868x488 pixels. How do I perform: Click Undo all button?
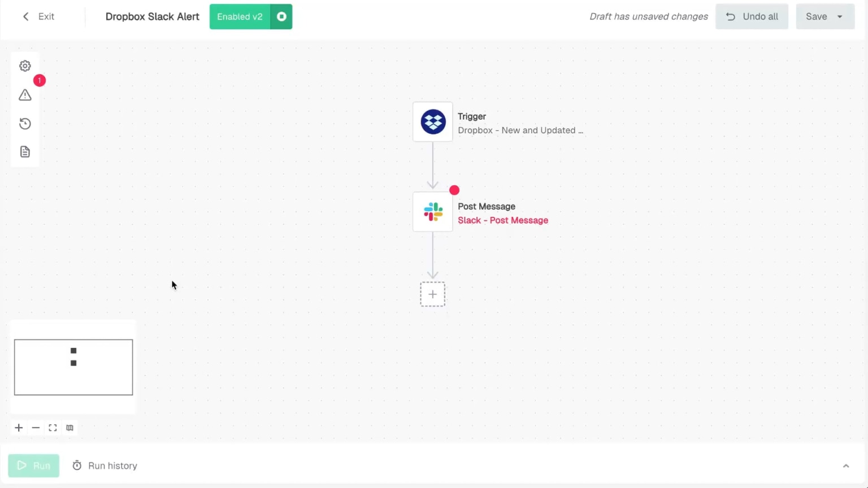(x=752, y=16)
